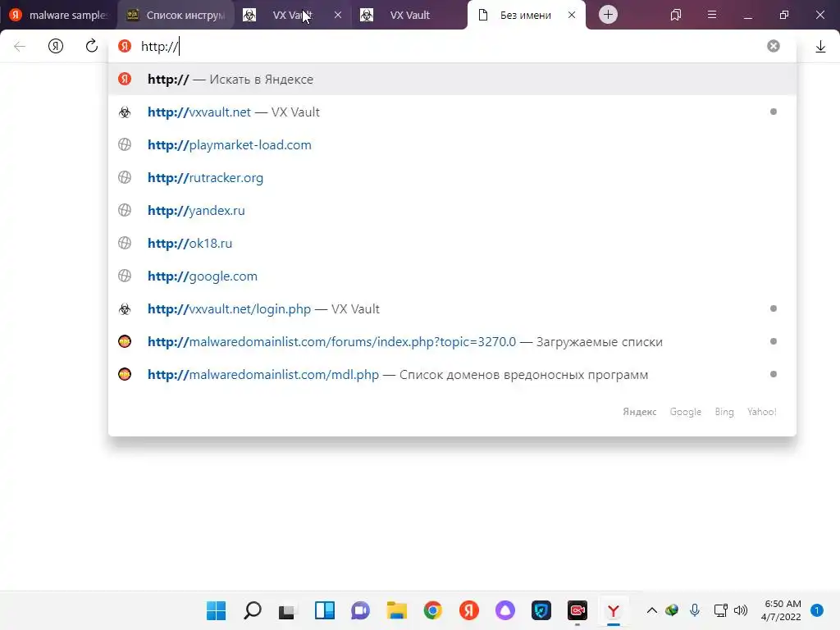Open the Windows Start menu
The width and height of the screenshot is (840, 630).
pyautogui.click(x=217, y=610)
